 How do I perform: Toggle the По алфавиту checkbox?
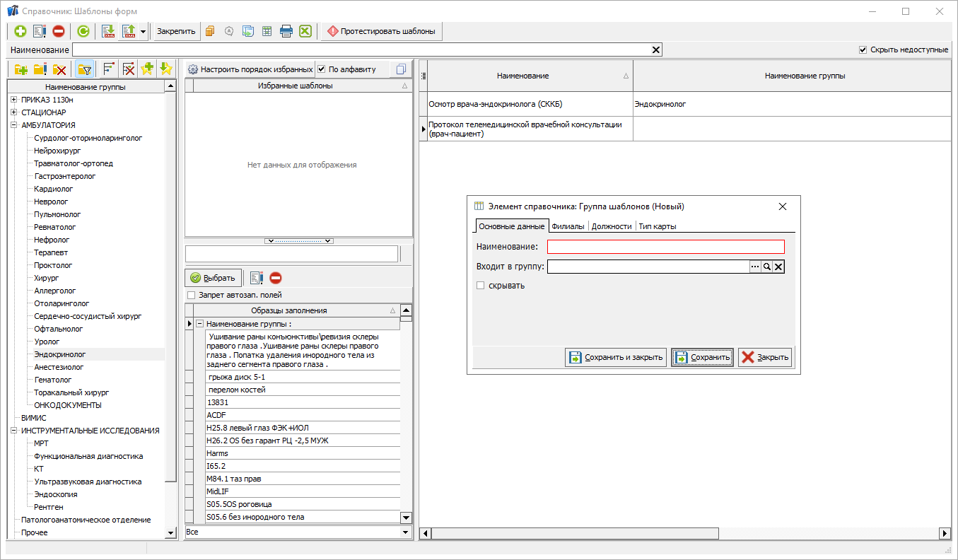(322, 69)
